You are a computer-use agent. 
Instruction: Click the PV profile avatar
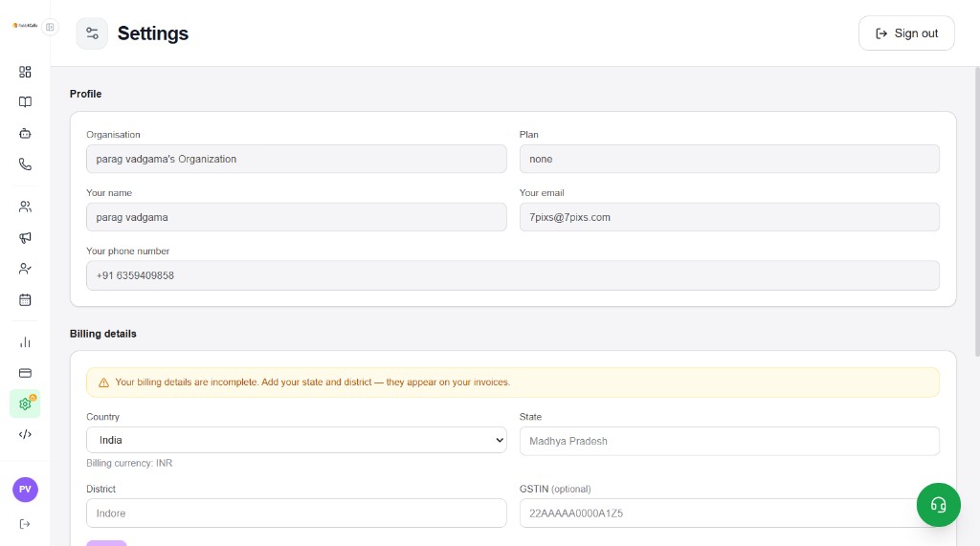coord(25,490)
